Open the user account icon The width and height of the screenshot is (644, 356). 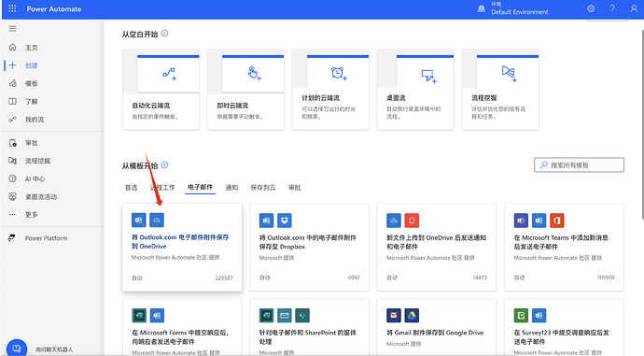point(634,8)
